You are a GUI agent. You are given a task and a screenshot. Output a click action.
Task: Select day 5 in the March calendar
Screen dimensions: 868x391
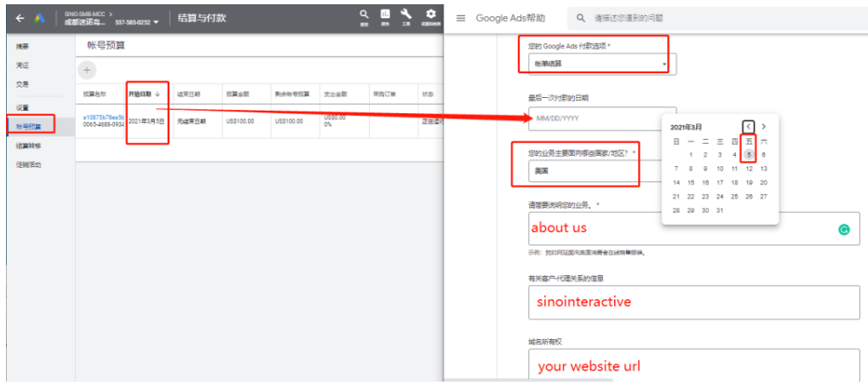(749, 155)
